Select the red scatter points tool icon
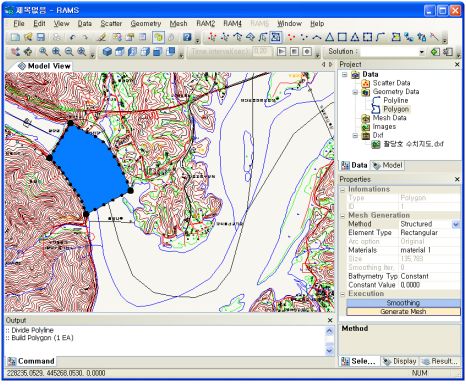The height and width of the screenshot is (386, 466). (x=292, y=37)
